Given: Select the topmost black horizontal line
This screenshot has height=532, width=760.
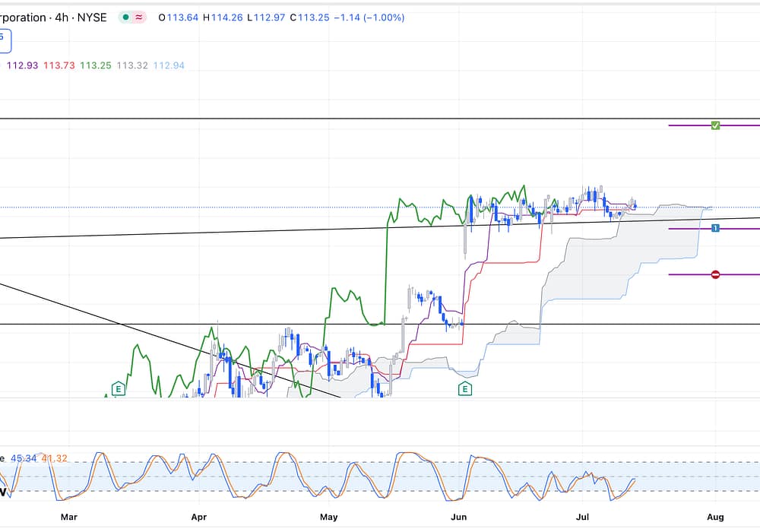Looking at the screenshot, I should (380, 119).
